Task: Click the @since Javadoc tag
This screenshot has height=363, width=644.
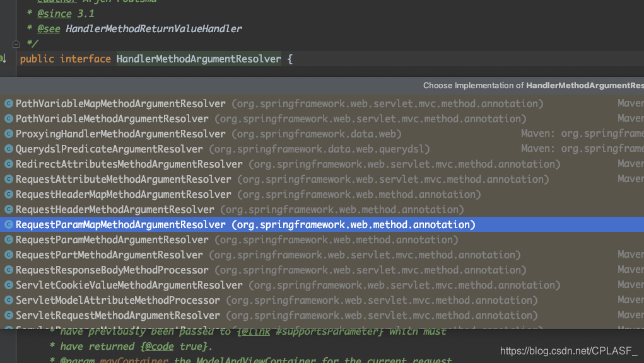Action: [x=54, y=13]
